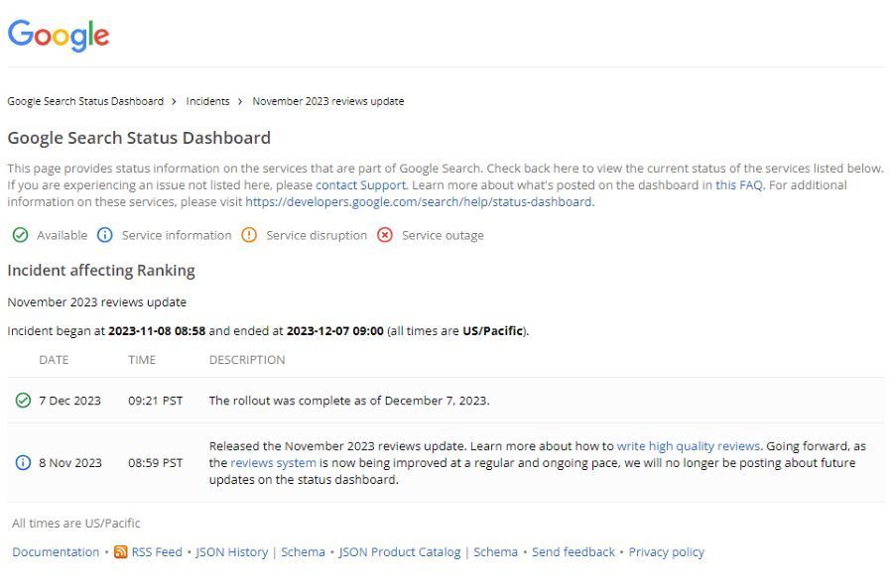Screen dimensions: 893x588
Task: Click the incident start time 2023-11-08 08:58
Action: (x=157, y=331)
